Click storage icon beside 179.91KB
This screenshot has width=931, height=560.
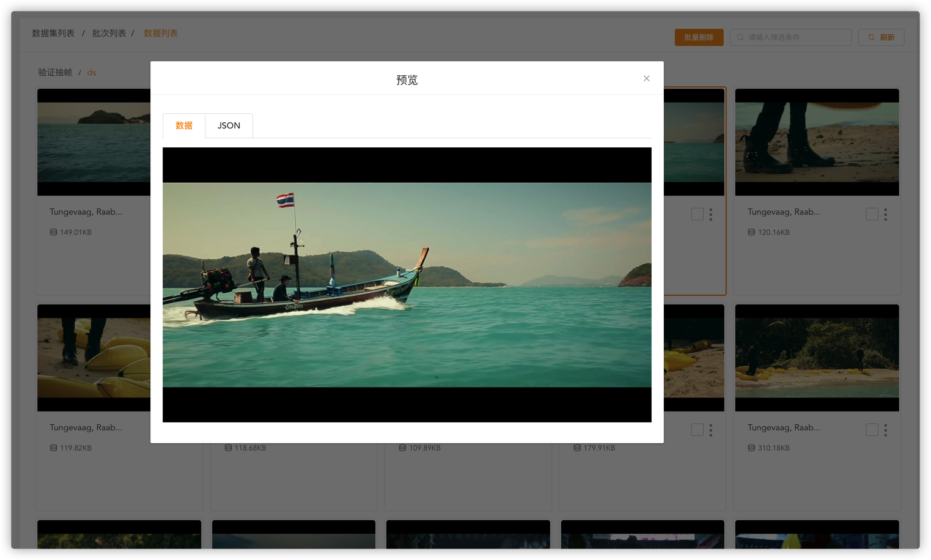click(x=577, y=448)
